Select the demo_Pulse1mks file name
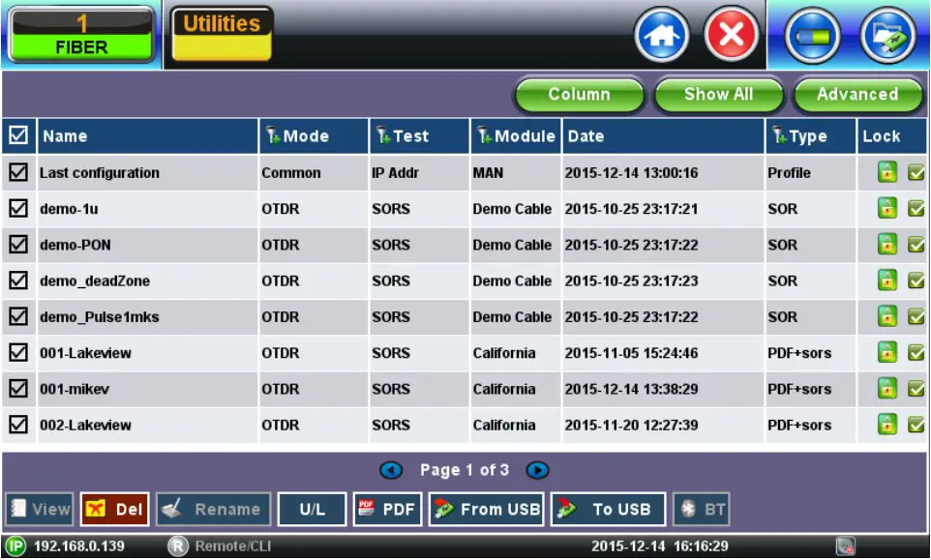 pos(99,317)
